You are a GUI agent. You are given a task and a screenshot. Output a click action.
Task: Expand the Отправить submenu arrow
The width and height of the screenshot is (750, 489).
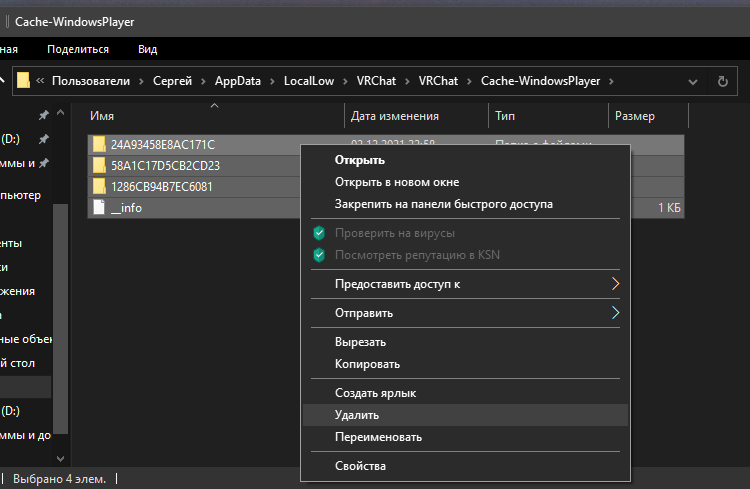click(x=616, y=313)
